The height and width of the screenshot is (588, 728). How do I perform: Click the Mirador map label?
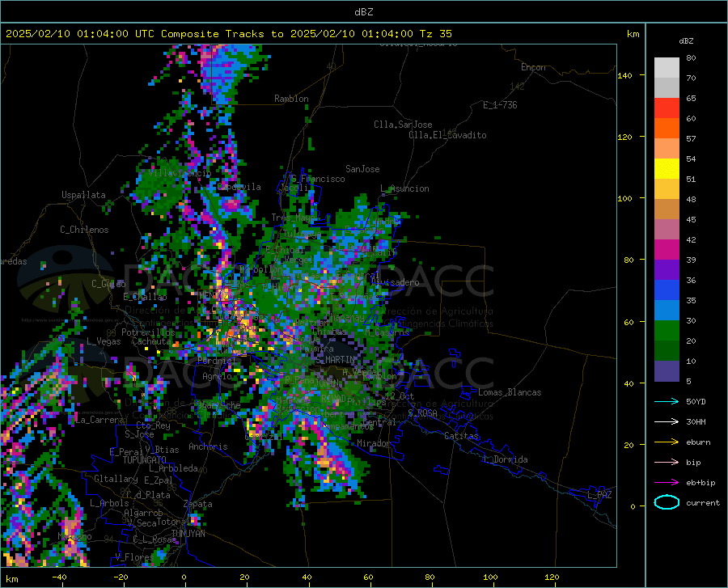tap(373, 444)
